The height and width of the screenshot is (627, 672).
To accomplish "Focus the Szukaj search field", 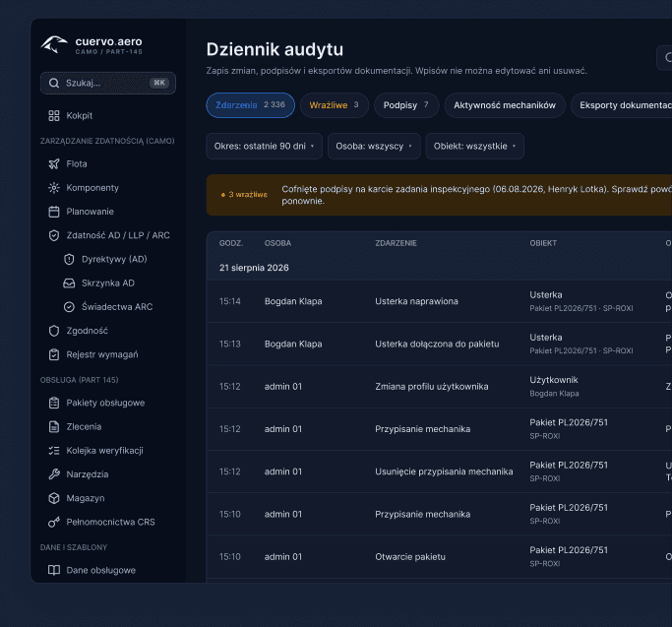I will pyautogui.click(x=108, y=83).
